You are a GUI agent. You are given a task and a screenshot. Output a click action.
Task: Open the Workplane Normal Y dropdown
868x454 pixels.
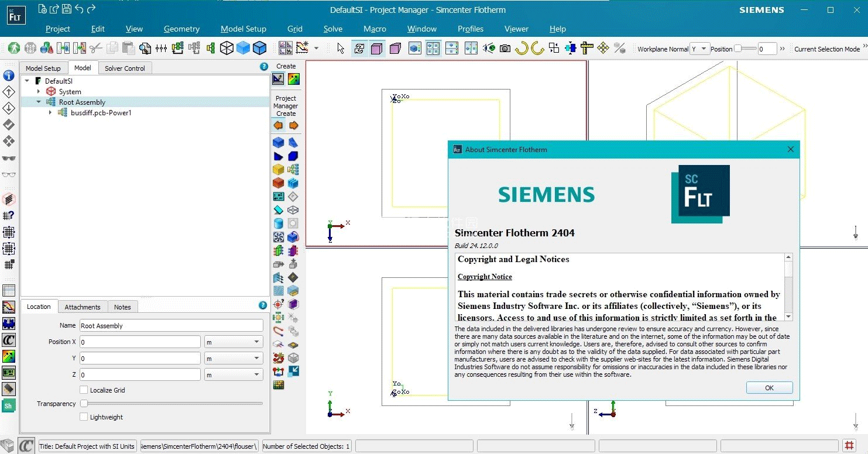[x=699, y=49]
